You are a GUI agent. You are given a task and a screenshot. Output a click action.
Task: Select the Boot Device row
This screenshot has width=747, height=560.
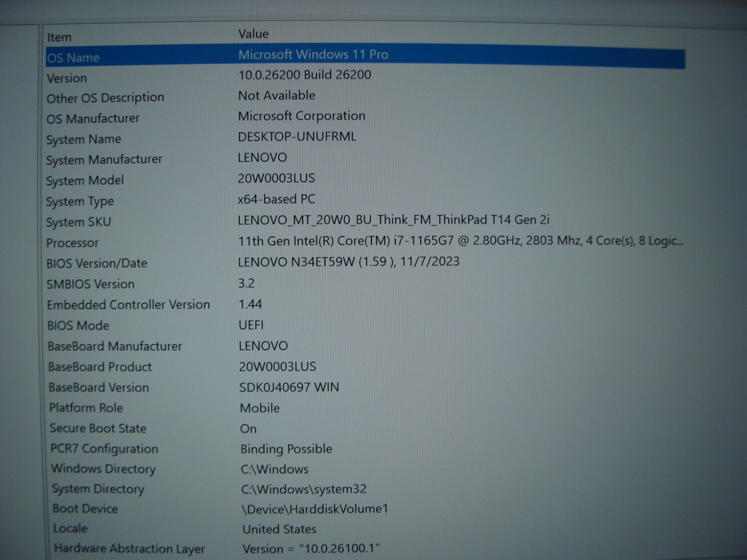pyautogui.click(x=85, y=509)
